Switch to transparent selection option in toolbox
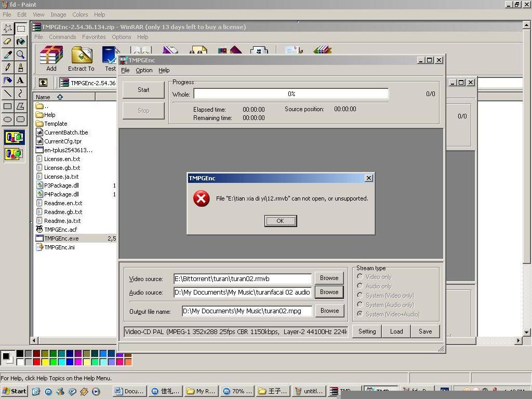Screen dimensions: 532x399 coord(15,154)
